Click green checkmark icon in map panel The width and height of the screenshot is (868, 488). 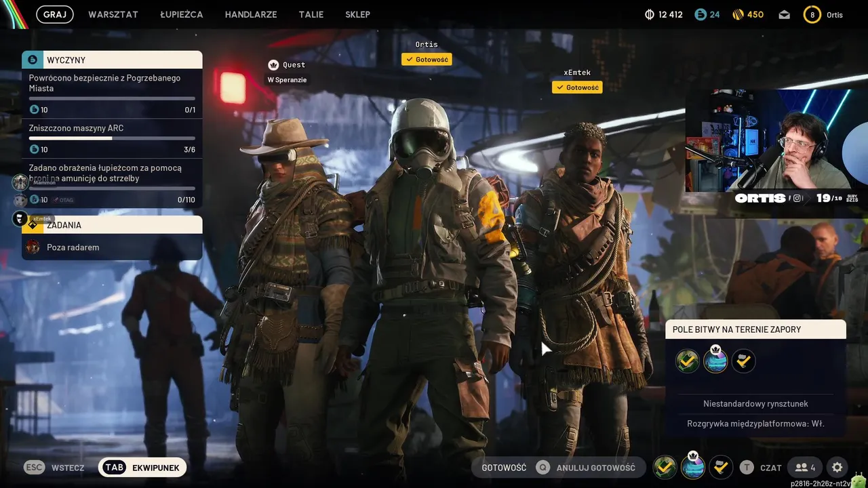pos(688,361)
